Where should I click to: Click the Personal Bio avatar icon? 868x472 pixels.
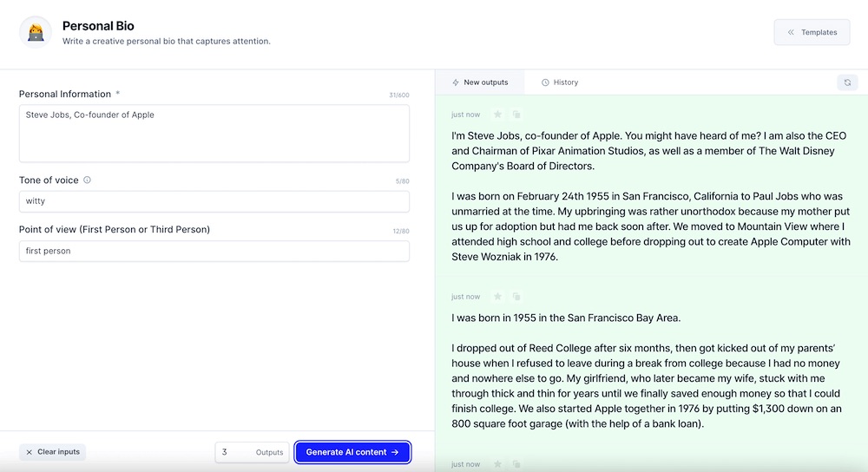tap(36, 32)
